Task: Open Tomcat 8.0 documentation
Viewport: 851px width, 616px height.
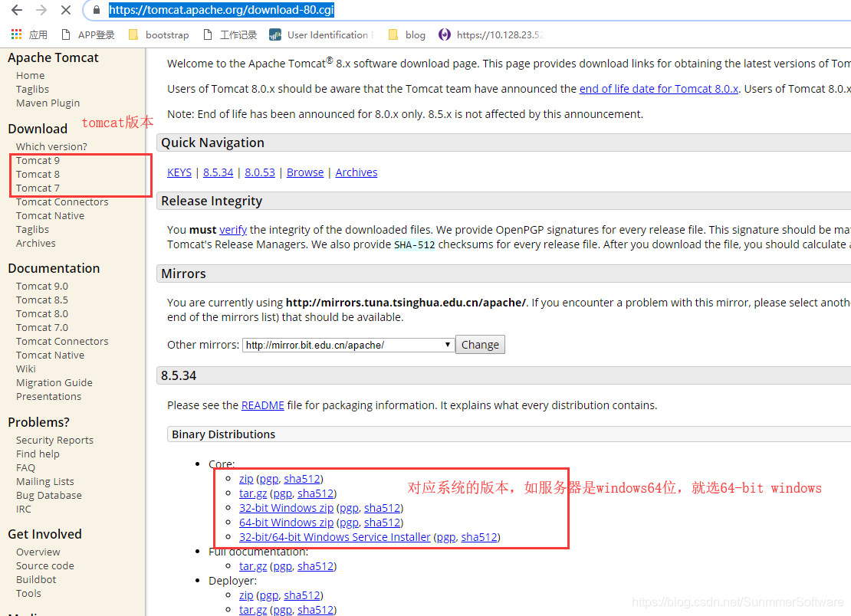Action: tap(42, 314)
